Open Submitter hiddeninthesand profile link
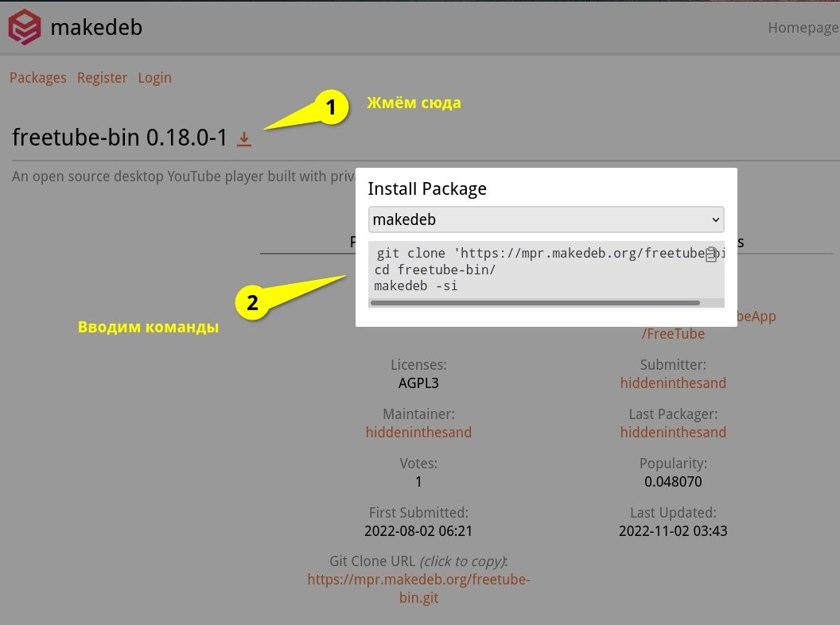Image resolution: width=840 pixels, height=625 pixels. point(674,383)
